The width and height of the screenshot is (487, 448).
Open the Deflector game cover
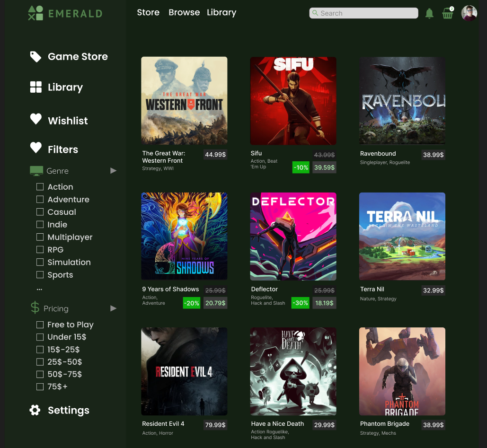293,236
